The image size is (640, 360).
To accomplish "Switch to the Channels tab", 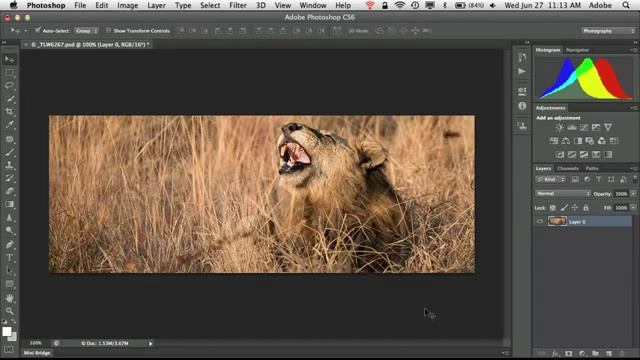I will pyautogui.click(x=568, y=168).
